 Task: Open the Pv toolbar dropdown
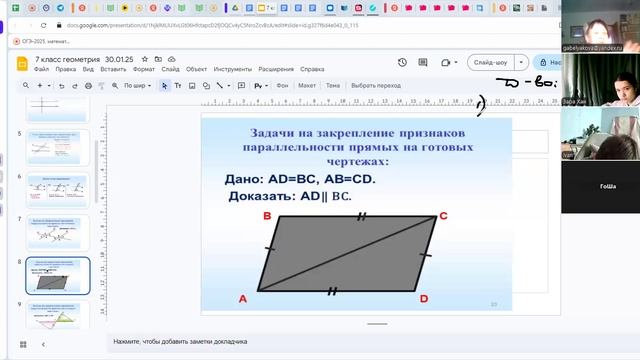tap(261, 86)
